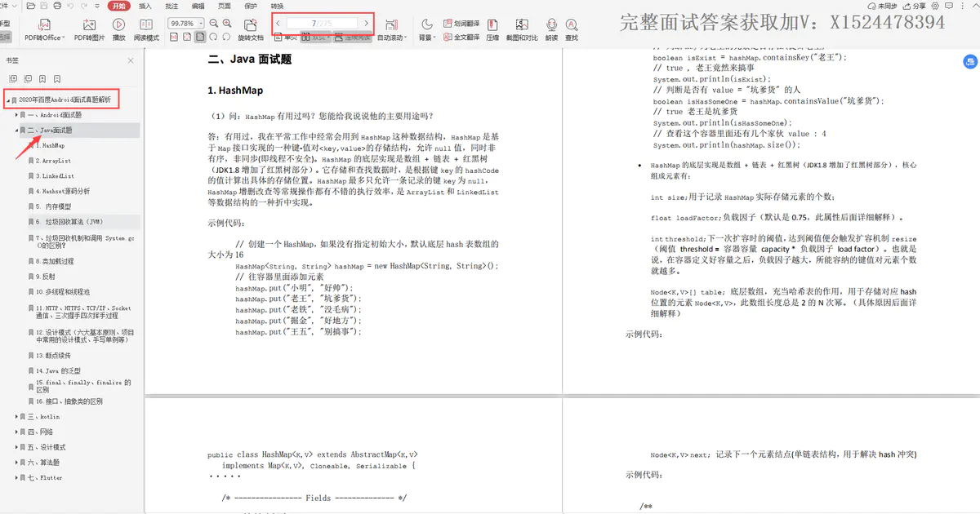Jump to bookmark 3.LinkedList
Screen dimensions: 980x514
pyautogui.click(x=55, y=175)
